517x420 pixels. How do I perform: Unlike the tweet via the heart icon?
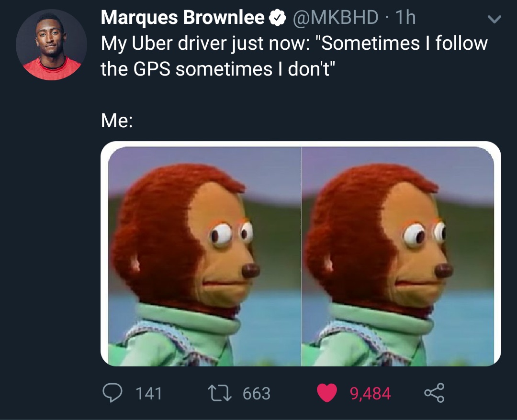click(x=327, y=393)
